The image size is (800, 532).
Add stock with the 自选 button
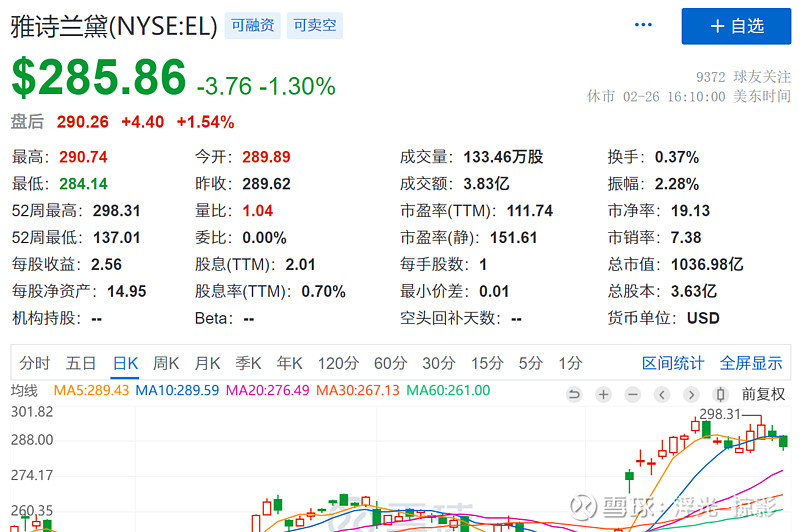[736, 26]
